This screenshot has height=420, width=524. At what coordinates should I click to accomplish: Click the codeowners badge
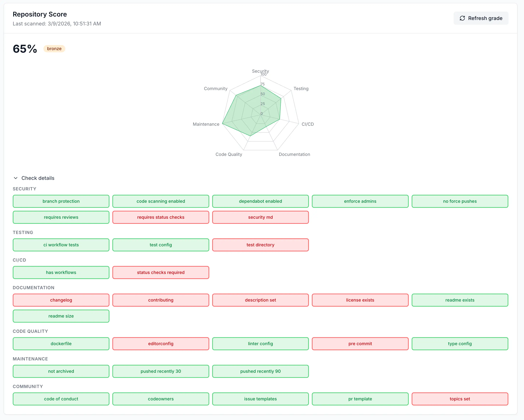(161, 399)
